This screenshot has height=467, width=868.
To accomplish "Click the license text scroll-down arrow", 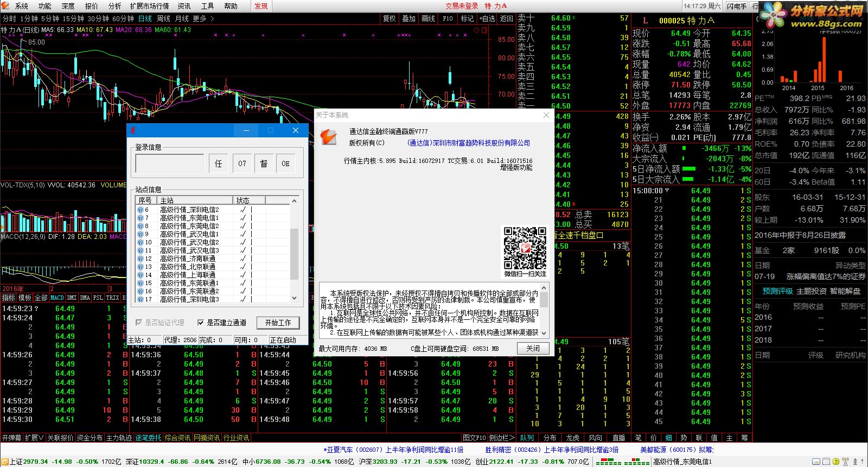I will tap(544, 333).
